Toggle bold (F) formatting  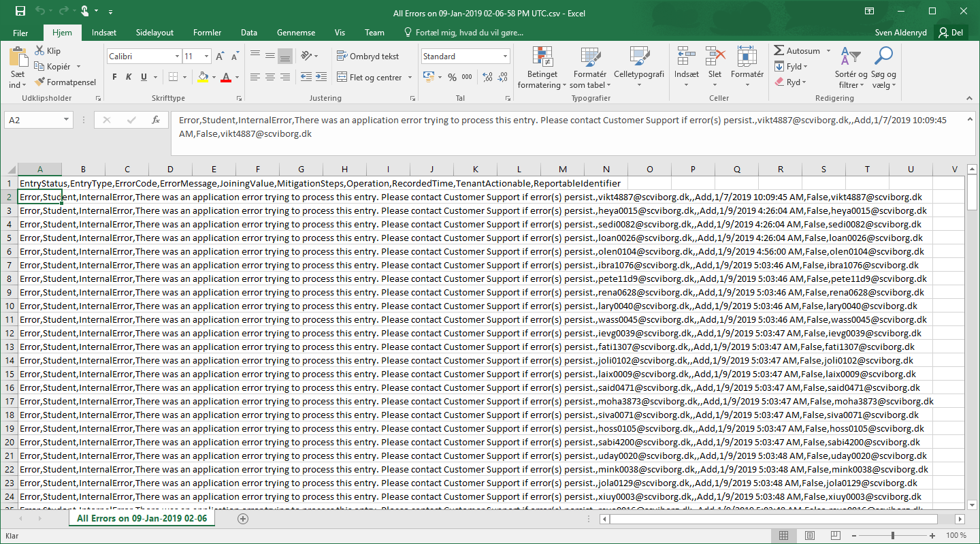114,78
